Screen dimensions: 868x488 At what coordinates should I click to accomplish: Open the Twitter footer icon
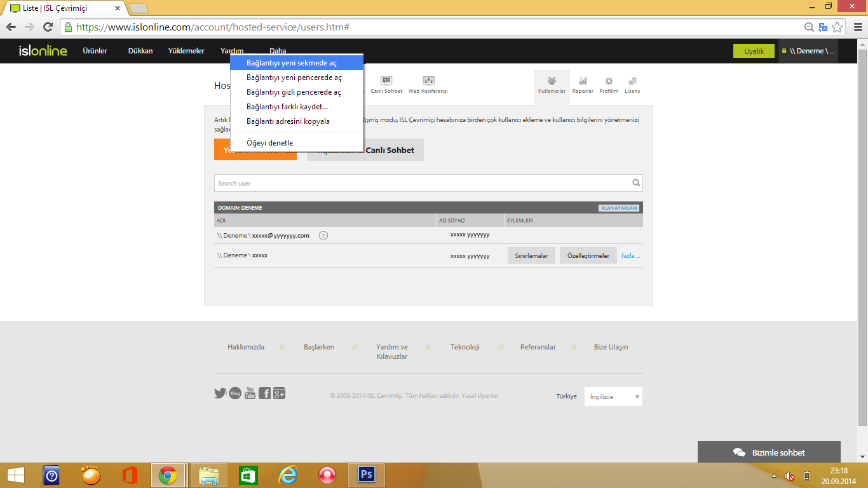click(x=220, y=393)
